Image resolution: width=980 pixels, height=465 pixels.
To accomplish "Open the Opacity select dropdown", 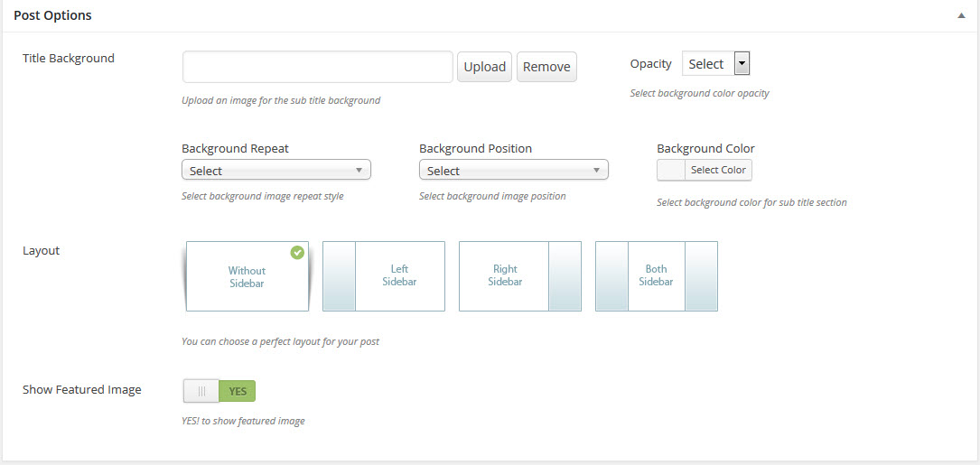I will (x=716, y=64).
